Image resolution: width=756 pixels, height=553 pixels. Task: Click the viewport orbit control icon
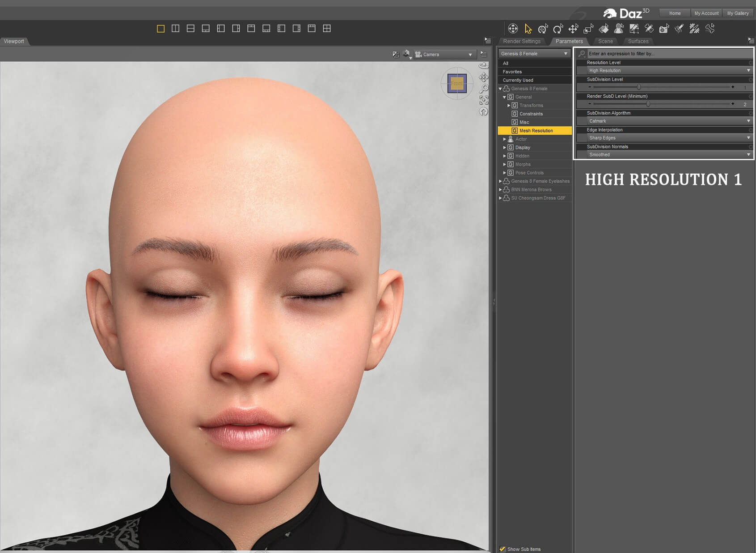483,65
